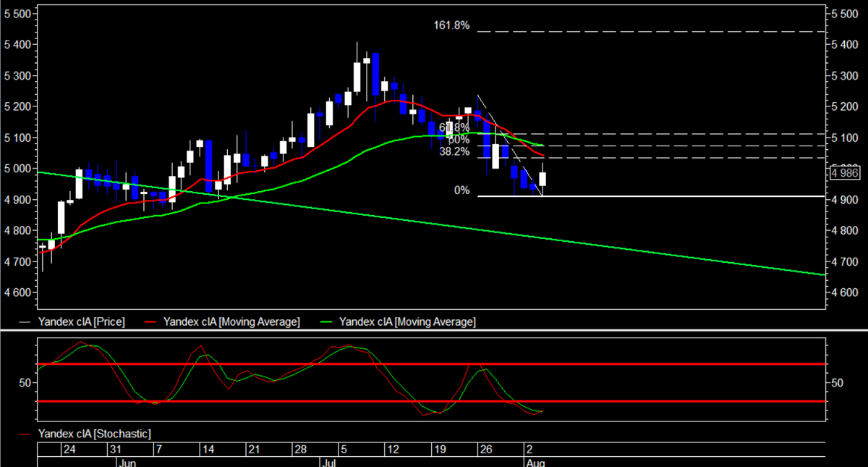Select date 2 on the time axis
868x467 pixels.
click(529, 450)
